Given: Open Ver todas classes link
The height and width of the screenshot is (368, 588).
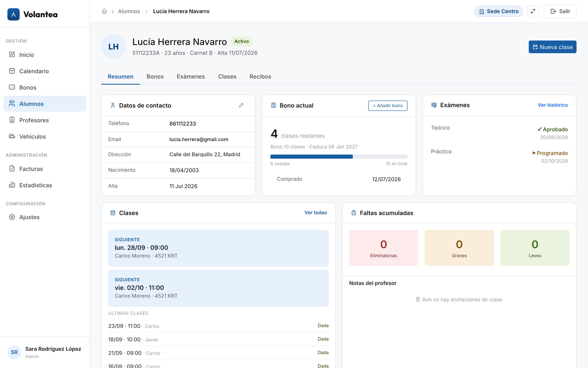Looking at the screenshot, I should [315, 213].
